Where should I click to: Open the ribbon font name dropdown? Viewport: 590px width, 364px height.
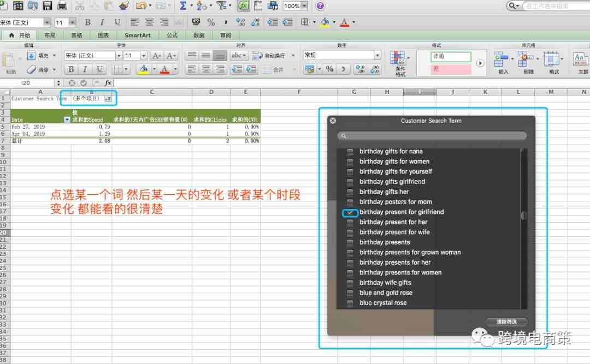119,56
